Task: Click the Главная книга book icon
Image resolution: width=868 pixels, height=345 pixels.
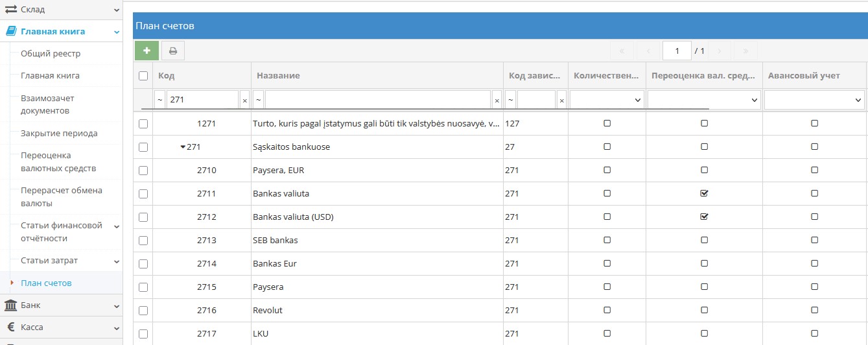Action: coord(11,31)
